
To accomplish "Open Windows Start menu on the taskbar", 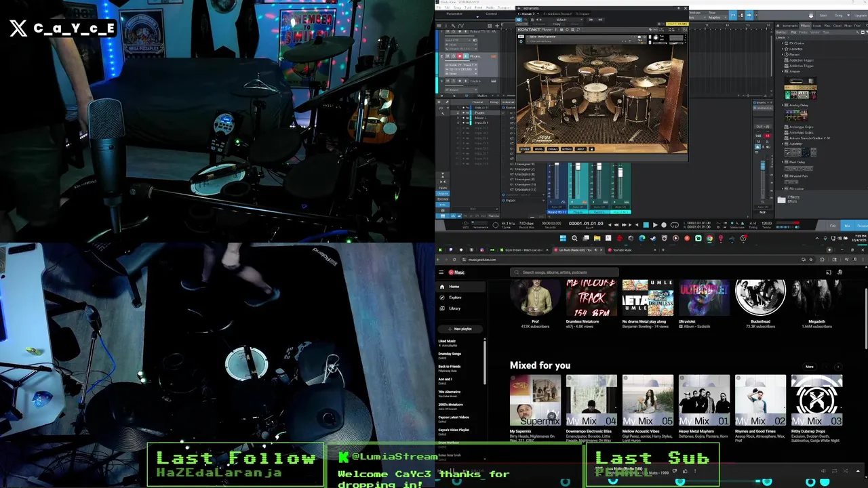I will click(x=563, y=238).
